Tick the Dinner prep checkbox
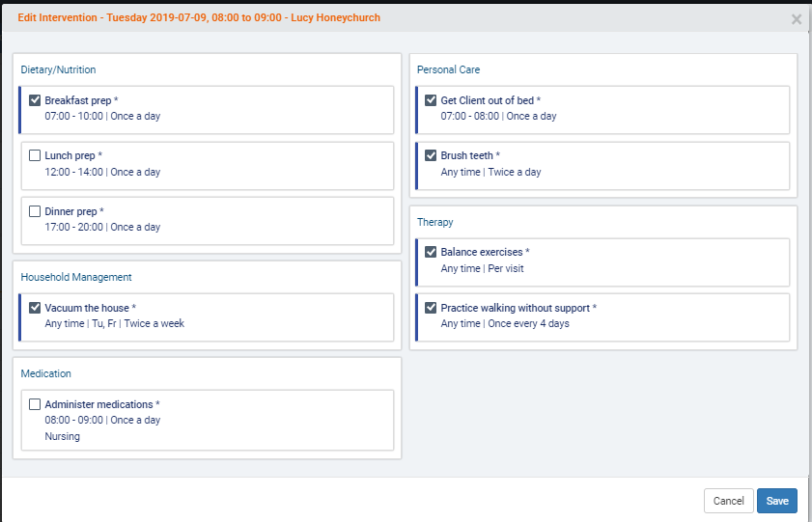 pyautogui.click(x=35, y=211)
